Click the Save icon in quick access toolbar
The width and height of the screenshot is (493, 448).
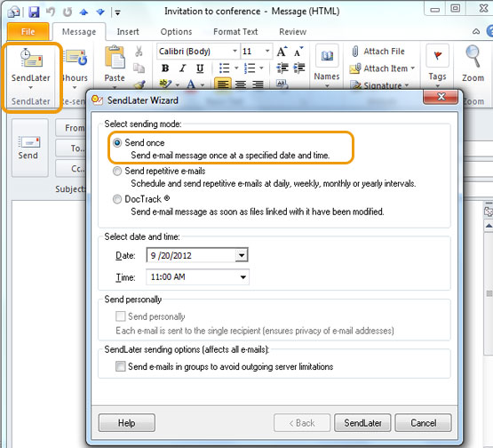(34, 12)
